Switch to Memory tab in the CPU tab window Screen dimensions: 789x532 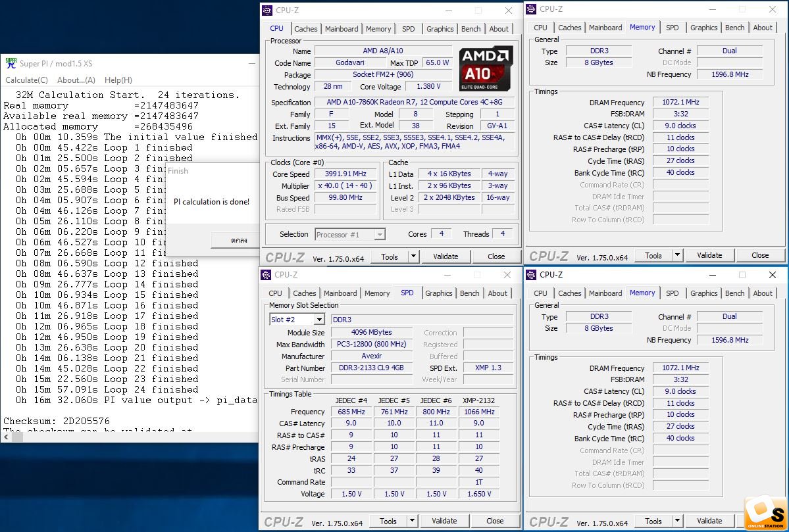click(x=378, y=29)
